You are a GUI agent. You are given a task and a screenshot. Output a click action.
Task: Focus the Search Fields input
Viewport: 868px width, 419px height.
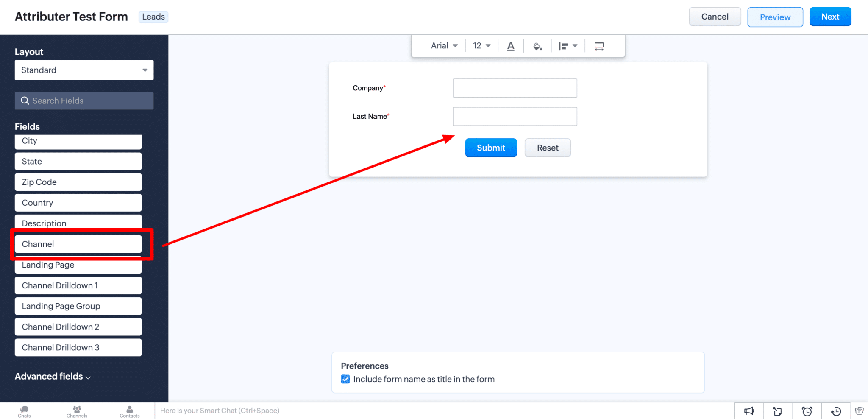84,101
